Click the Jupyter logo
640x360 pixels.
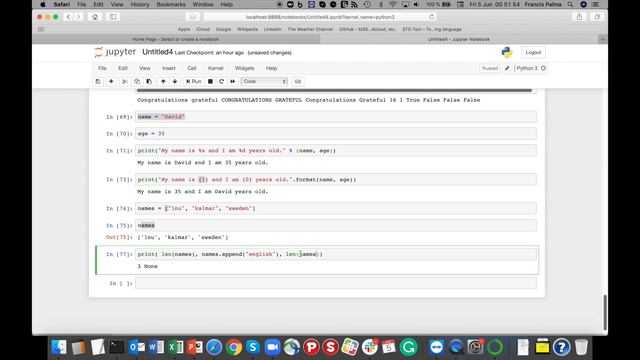click(115, 52)
